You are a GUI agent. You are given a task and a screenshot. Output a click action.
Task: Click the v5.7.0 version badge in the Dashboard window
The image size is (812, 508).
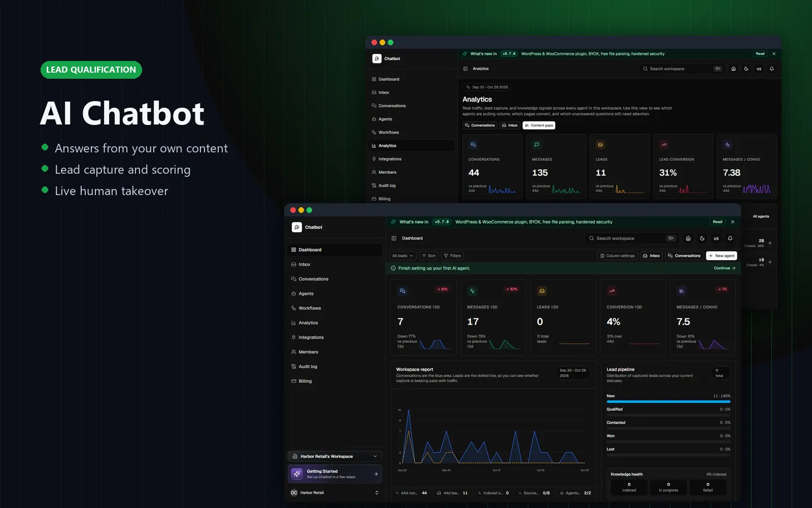pos(442,222)
